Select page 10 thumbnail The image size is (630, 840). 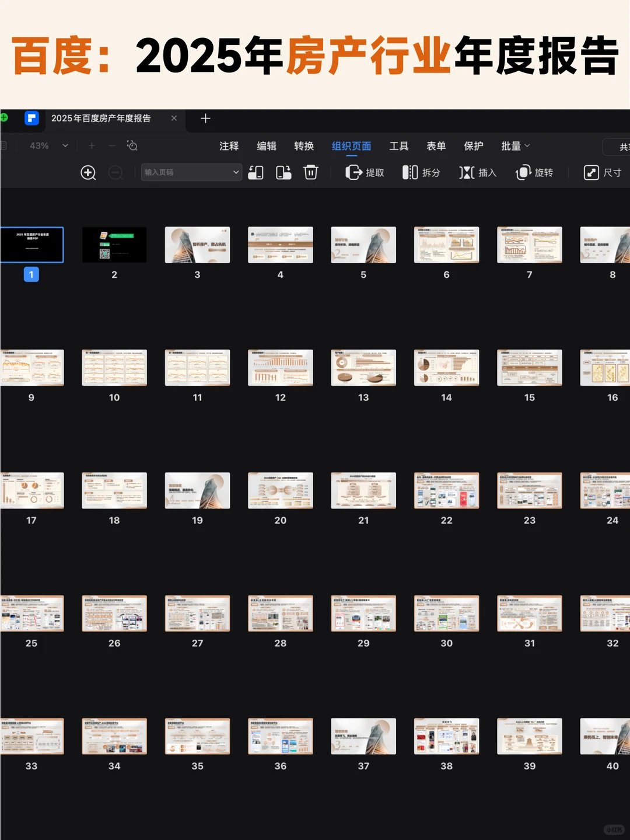point(114,368)
